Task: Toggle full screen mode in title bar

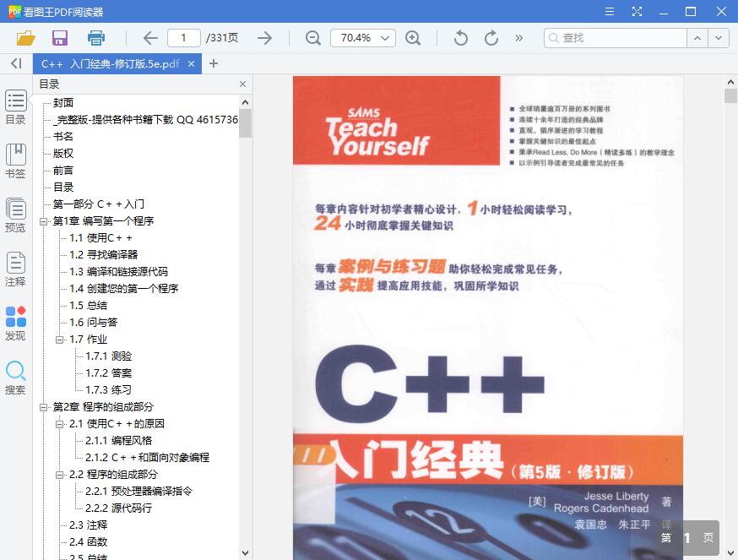Action: point(637,11)
